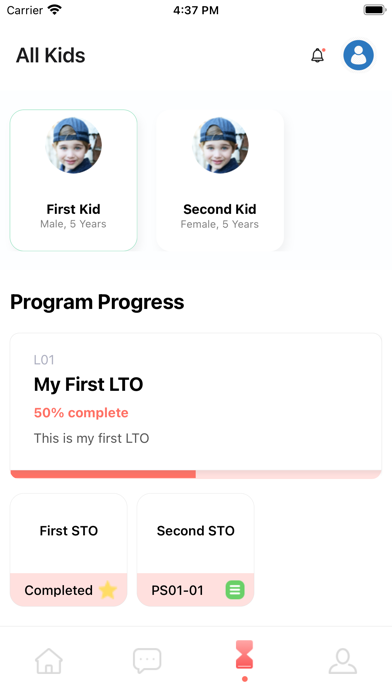
Task: Tap the Completed status strip
Action: (x=68, y=590)
